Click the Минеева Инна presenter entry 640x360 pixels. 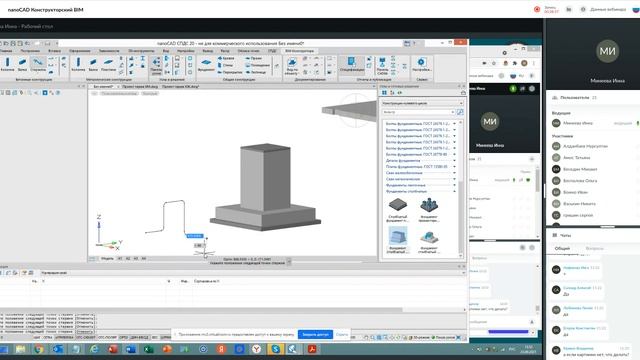(x=593, y=123)
